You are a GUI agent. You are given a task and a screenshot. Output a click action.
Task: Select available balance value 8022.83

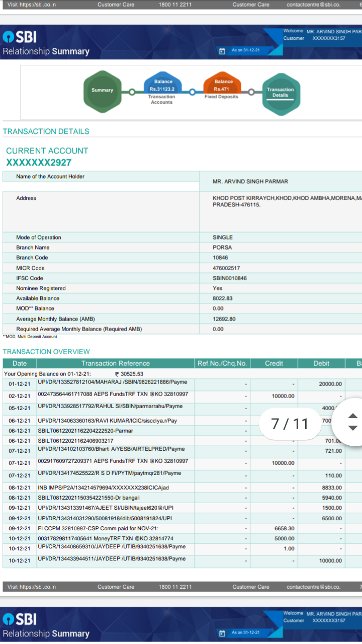(223, 298)
